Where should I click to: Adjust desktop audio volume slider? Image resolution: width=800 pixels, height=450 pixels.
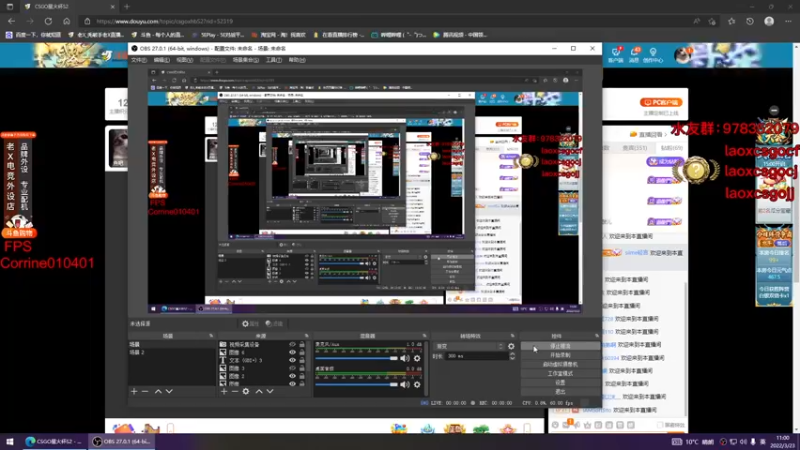(x=357, y=384)
